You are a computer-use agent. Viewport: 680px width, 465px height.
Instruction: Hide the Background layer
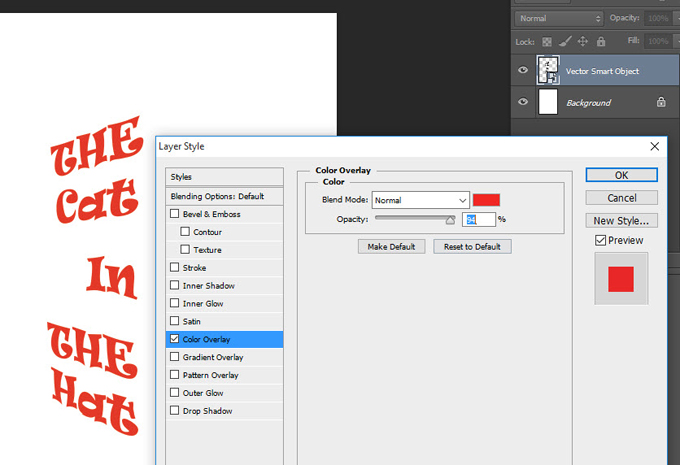(522, 102)
